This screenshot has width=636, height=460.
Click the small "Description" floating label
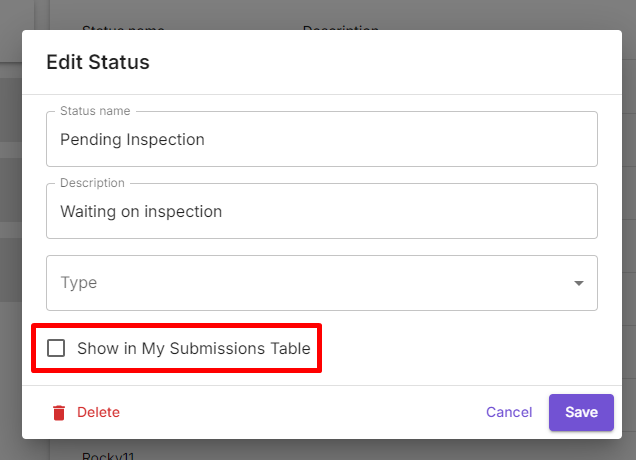(x=92, y=183)
